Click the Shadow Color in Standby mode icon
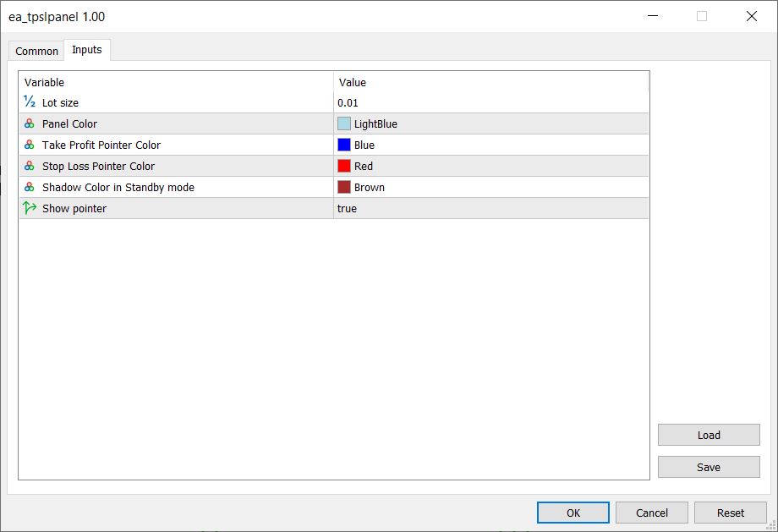 click(x=30, y=187)
